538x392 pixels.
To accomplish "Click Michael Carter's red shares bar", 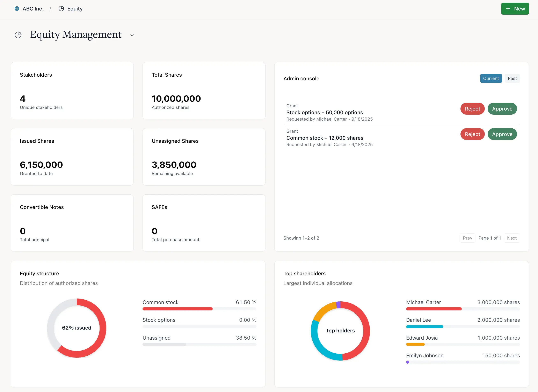I will (x=434, y=309).
